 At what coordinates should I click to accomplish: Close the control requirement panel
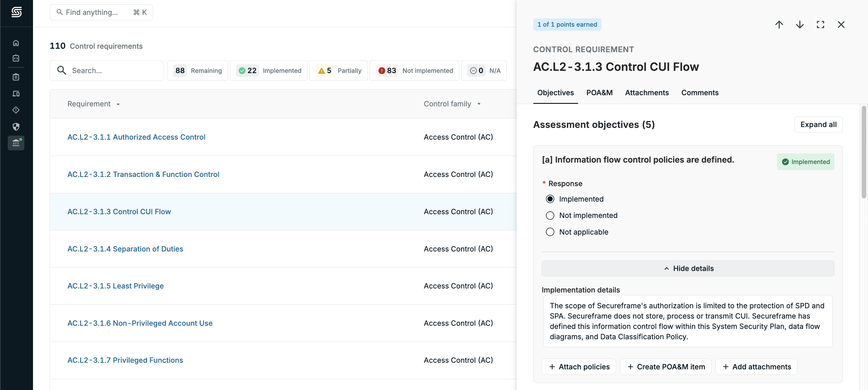coord(841,25)
